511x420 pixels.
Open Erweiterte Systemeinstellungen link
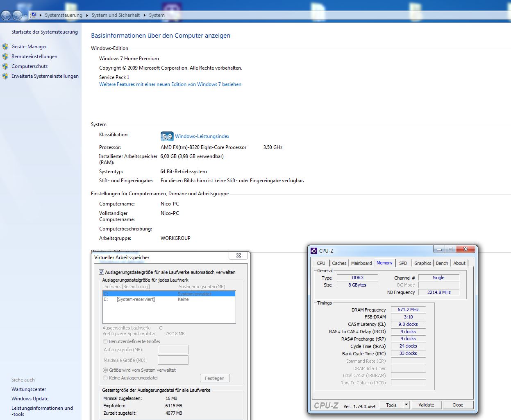point(45,76)
